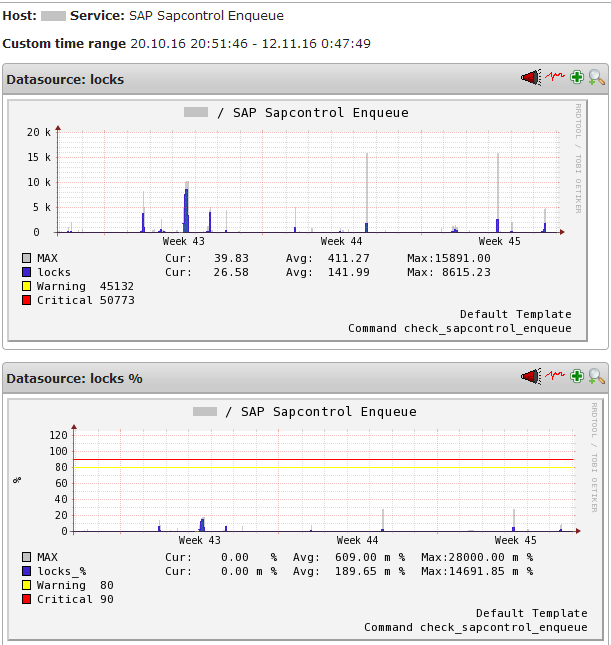Click the green plus icon in locks % header
The height and width of the screenshot is (645, 611).
[577, 376]
